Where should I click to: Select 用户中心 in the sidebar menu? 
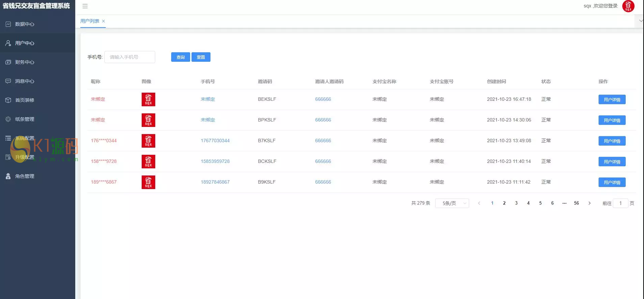click(x=24, y=43)
